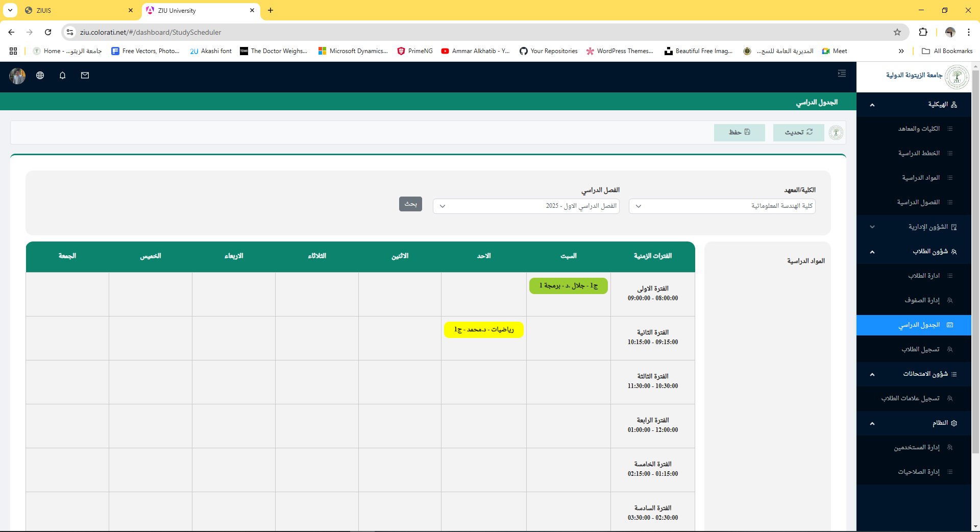The width and height of the screenshot is (980, 532).
Task: Open the الكلية/المعهد dropdown
Action: [x=722, y=206]
